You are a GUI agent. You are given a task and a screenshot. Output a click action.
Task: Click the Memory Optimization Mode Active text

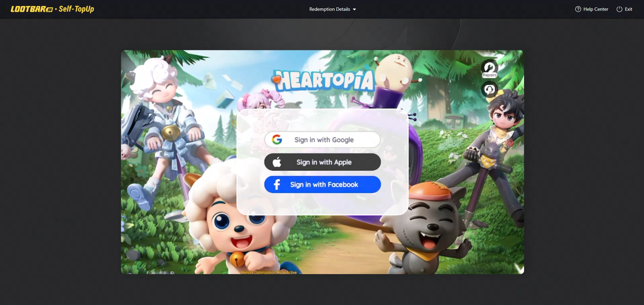pyautogui.click(x=268, y=272)
